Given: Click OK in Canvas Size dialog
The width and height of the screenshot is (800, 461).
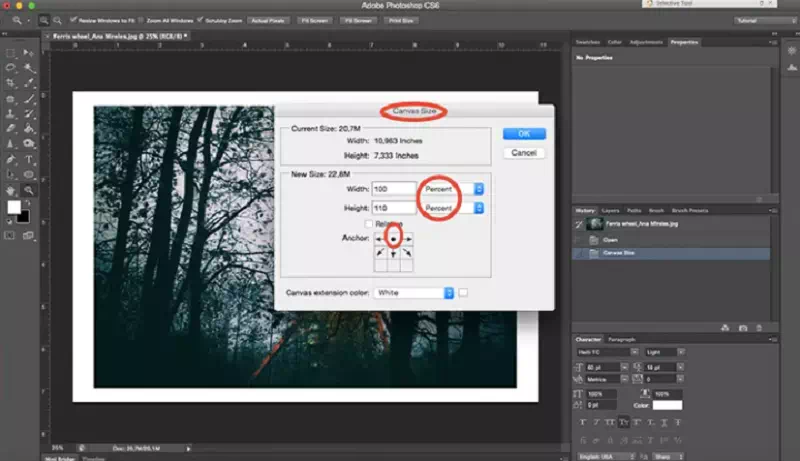Looking at the screenshot, I should click(524, 134).
